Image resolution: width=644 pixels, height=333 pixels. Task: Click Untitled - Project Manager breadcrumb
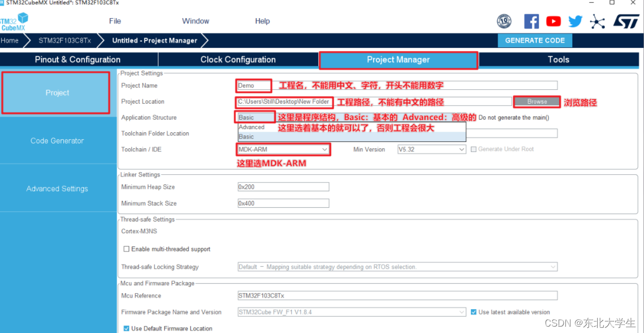(x=155, y=40)
